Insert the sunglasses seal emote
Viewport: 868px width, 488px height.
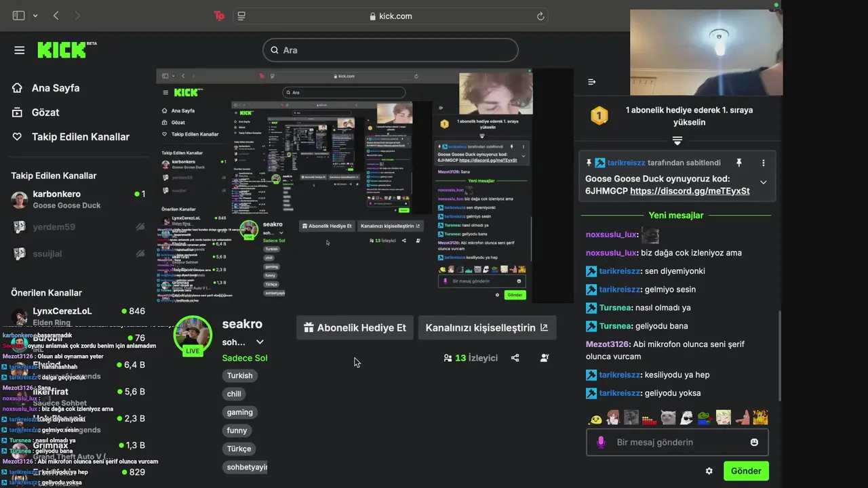click(x=686, y=418)
